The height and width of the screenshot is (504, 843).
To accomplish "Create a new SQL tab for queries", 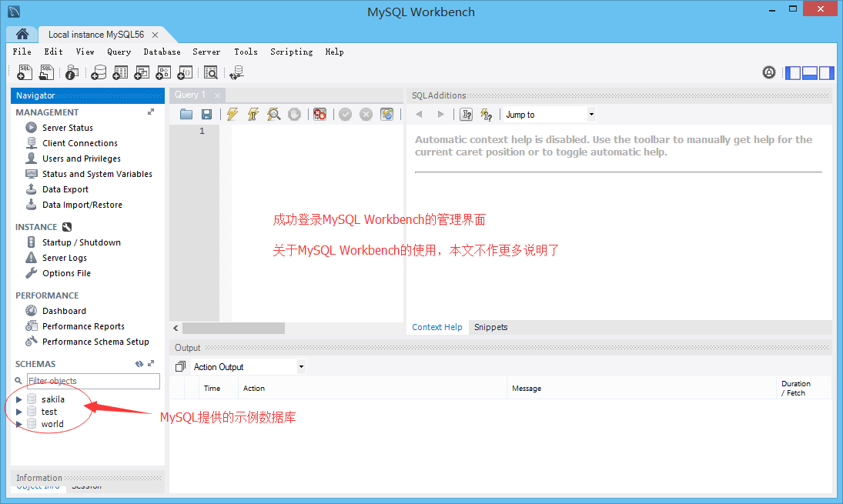I will point(25,72).
